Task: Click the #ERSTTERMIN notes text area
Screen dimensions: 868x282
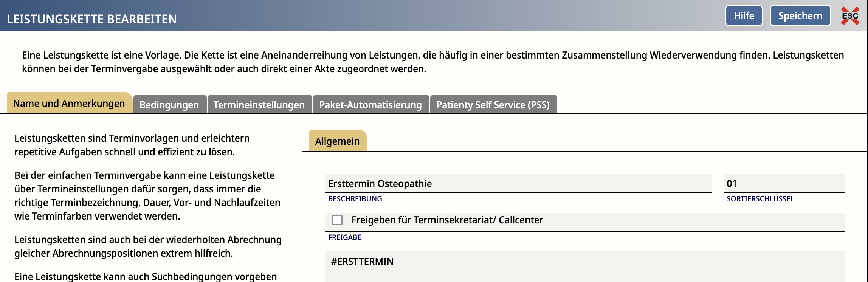Action: [x=584, y=267]
